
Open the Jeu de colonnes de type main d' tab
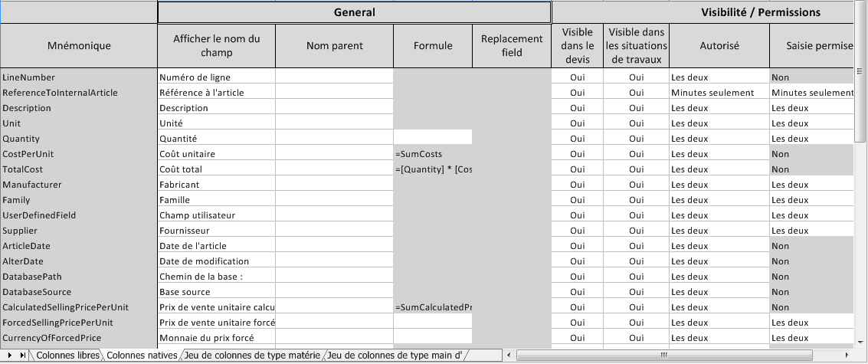tap(394, 355)
